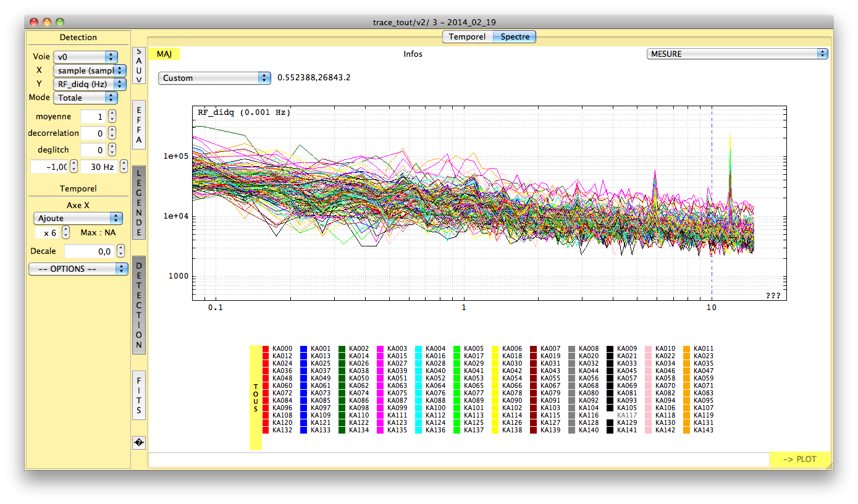Select the Spectre tab

click(x=515, y=36)
